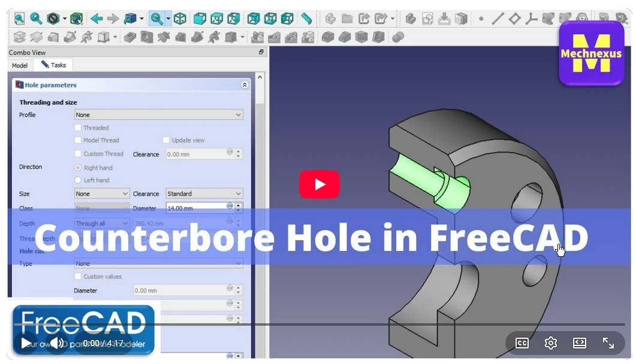This screenshot has width=636, height=364.
Task: Switch to the Tasks tab
Action: coord(53,65)
